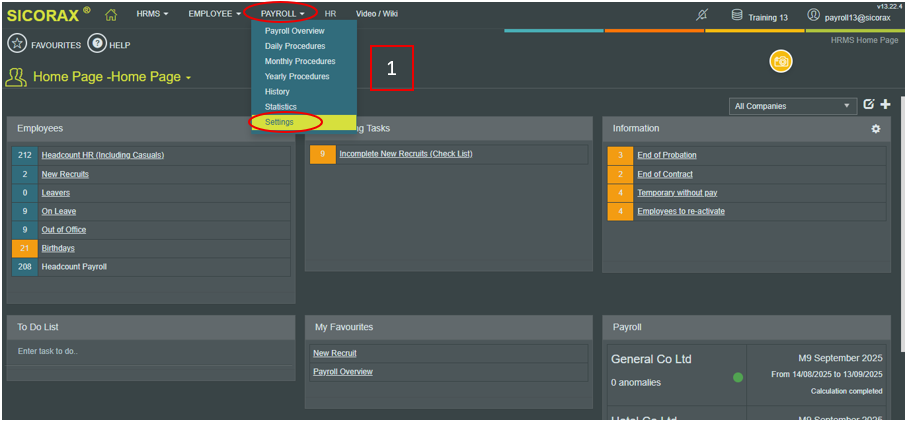905x423 pixels.
Task: Open the HRMS dropdown menu
Action: click(x=152, y=14)
